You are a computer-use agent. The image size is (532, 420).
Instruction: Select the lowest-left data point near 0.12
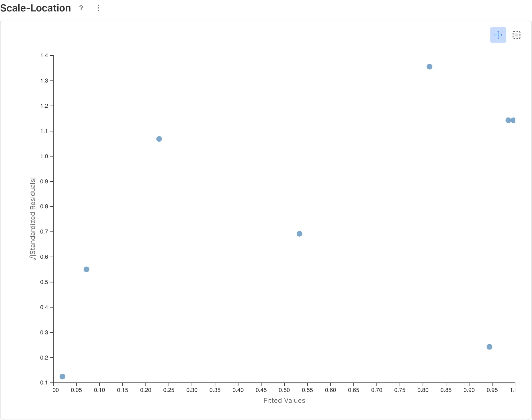pos(62,376)
